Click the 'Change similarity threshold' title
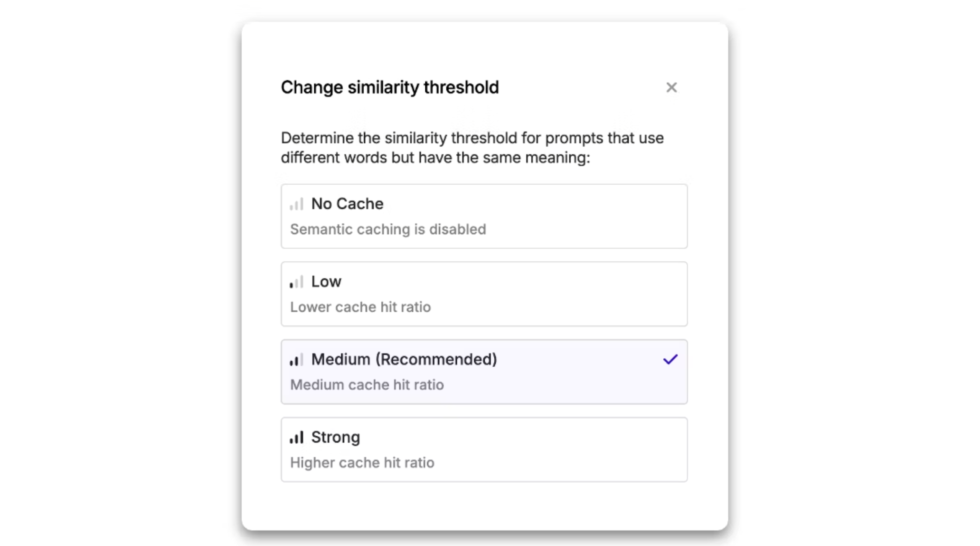The image size is (980, 546). 390,87
